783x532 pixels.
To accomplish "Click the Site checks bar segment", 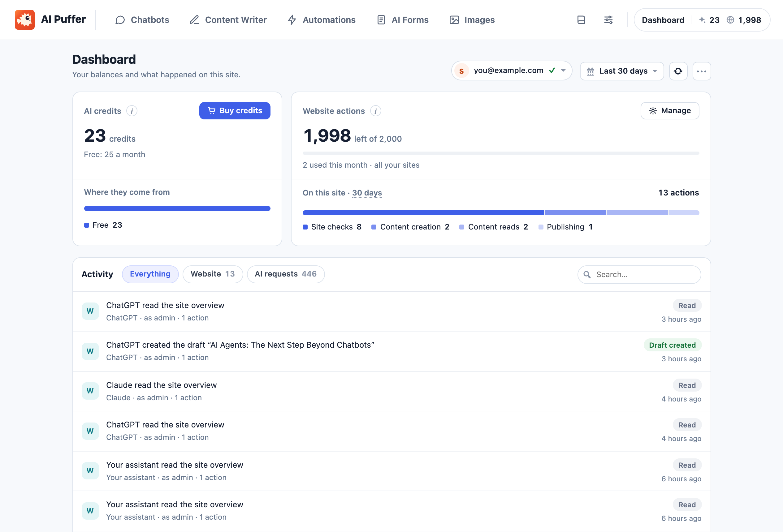I will [423, 213].
